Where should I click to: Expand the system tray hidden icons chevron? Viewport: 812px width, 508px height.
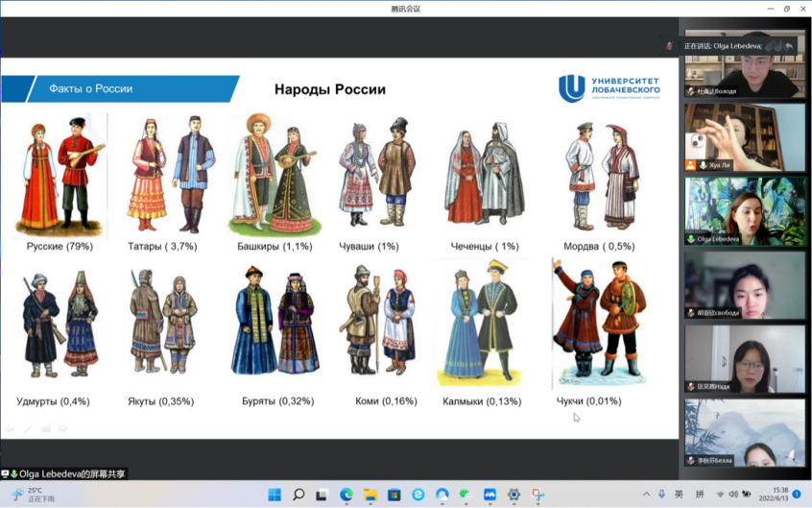pyautogui.click(x=646, y=495)
